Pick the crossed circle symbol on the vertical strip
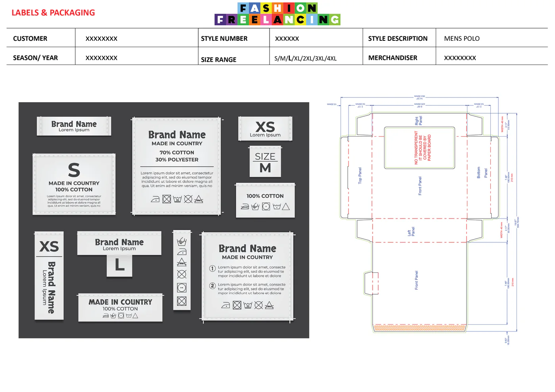The width and height of the screenshot is (555, 392). pyautogui.click(x=182, y=274)
